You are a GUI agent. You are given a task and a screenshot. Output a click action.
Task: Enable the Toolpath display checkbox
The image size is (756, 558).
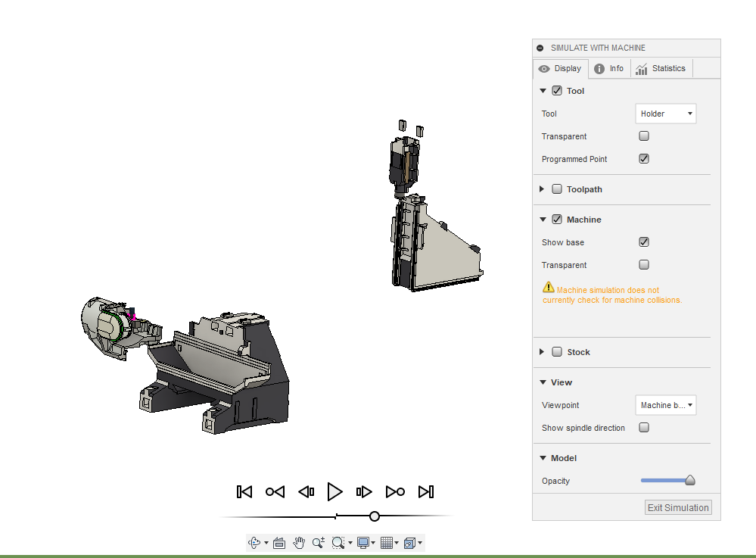tap(557, 189)
